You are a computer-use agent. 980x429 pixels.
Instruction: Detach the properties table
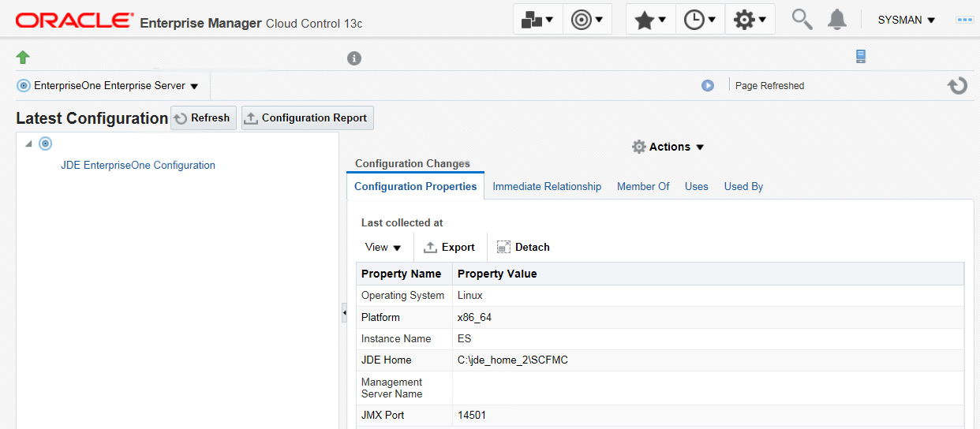(x=523, y=248)
